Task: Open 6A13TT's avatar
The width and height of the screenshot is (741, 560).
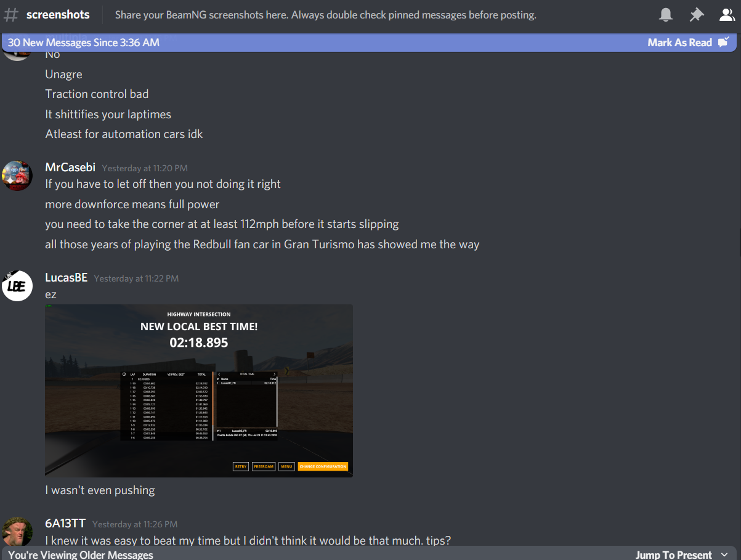Action: 17,531
